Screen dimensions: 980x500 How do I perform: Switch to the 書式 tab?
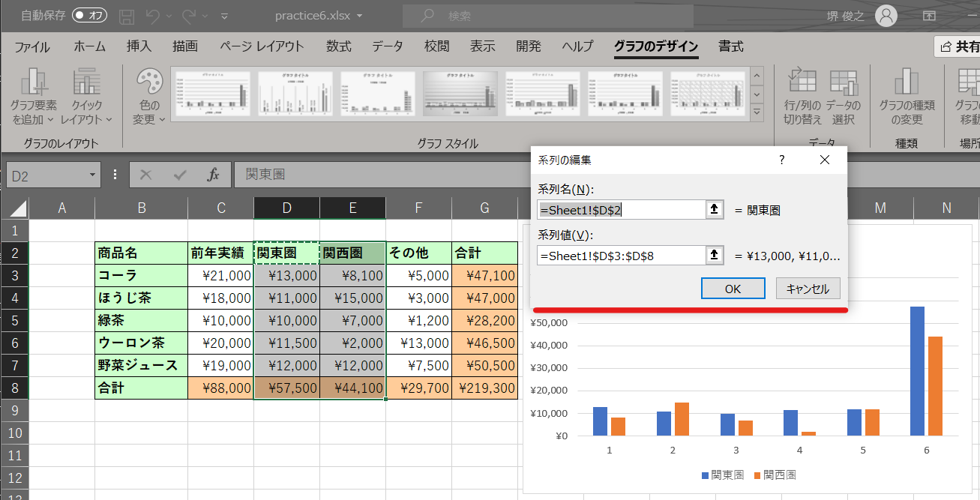click(x=731, y=46)
